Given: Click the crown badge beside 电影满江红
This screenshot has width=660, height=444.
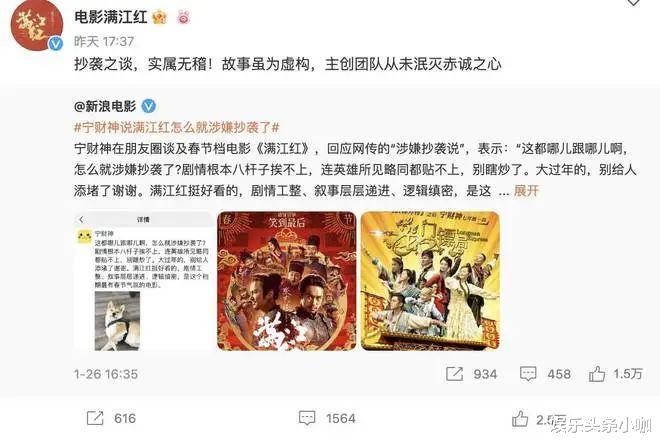Looking at the screenshot, I should click(x=160, y=18).
